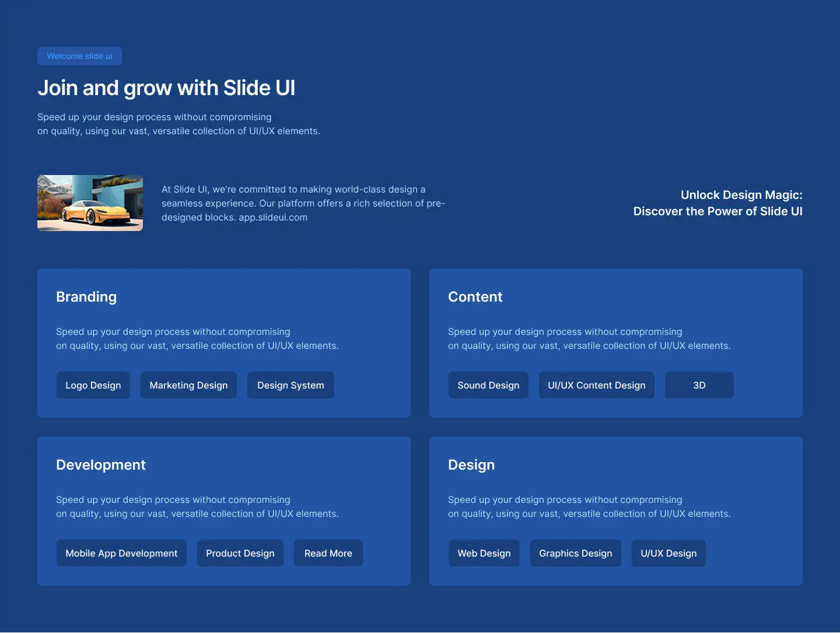Click the 3D tag button
This screenshot has height=633, width=840.
click(x=699, y=385)
